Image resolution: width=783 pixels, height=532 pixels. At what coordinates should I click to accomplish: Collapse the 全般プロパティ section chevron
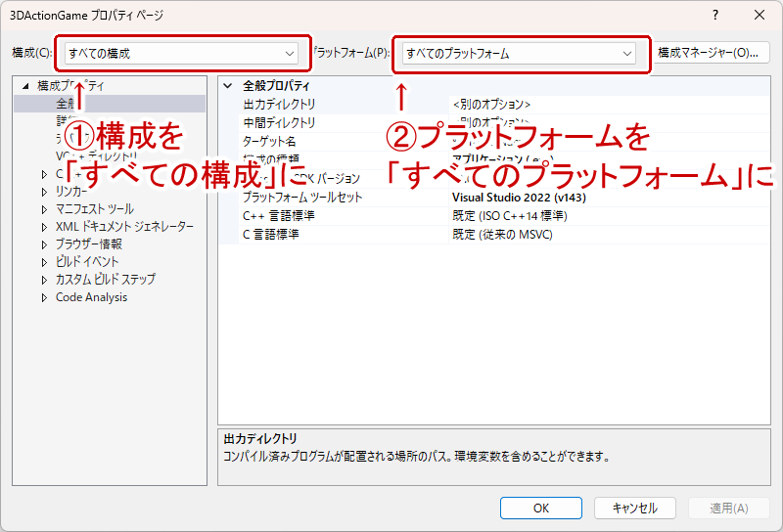point(228,86)
